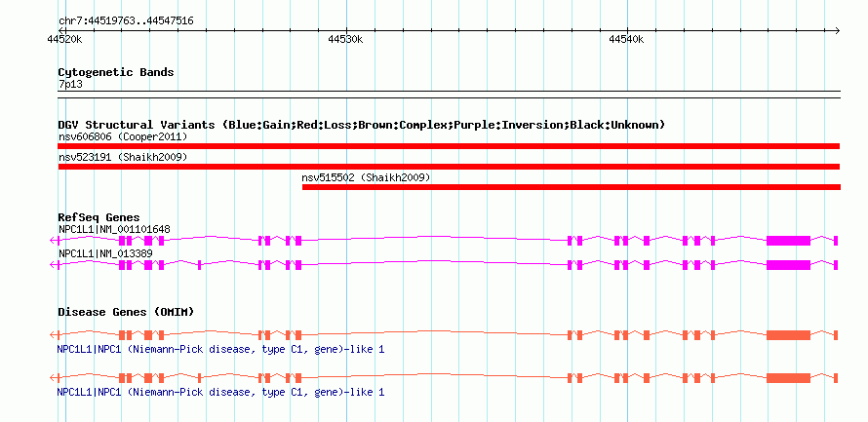Click the chr7:44519763..44547516 region label

126,21
